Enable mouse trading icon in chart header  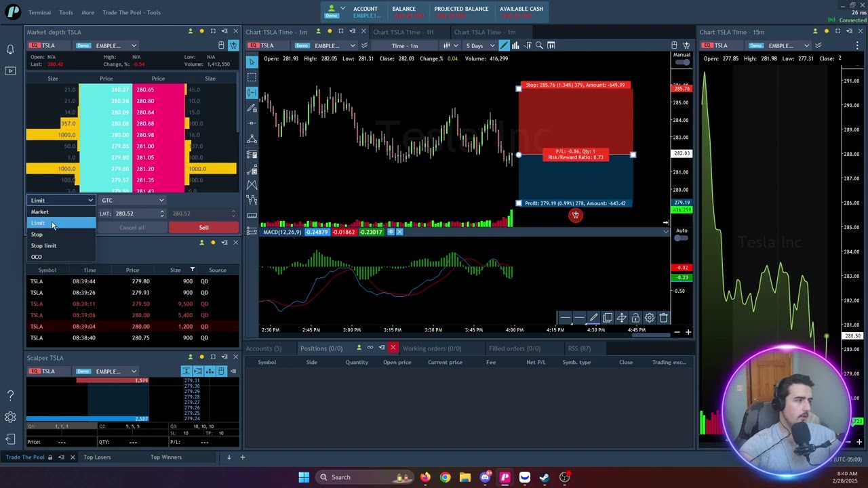click(x=674, y=45)
